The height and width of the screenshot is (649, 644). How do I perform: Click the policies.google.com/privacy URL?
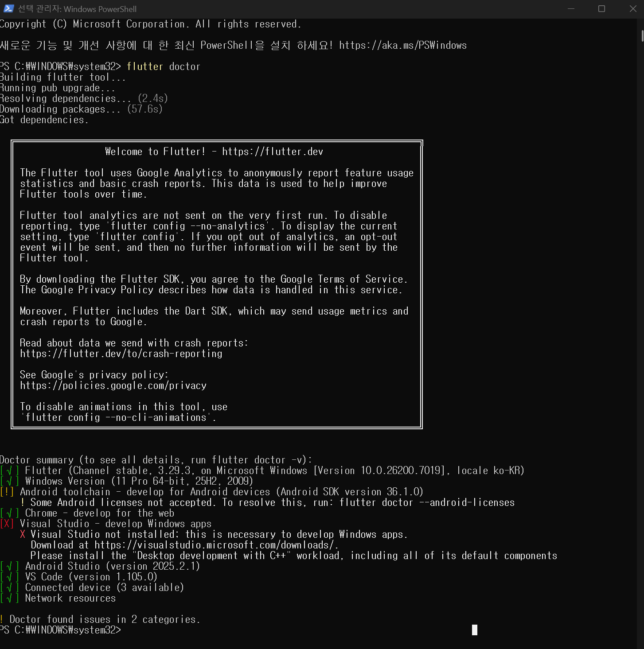[113, 385]
